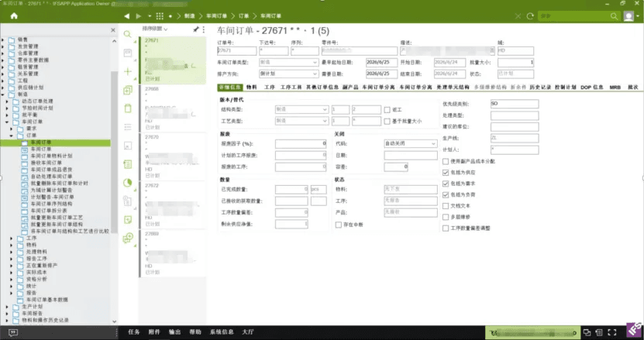This screenshot has height=340, width=644.
Task: Open the 排产方向 dropdown
Action: (289, 74)
